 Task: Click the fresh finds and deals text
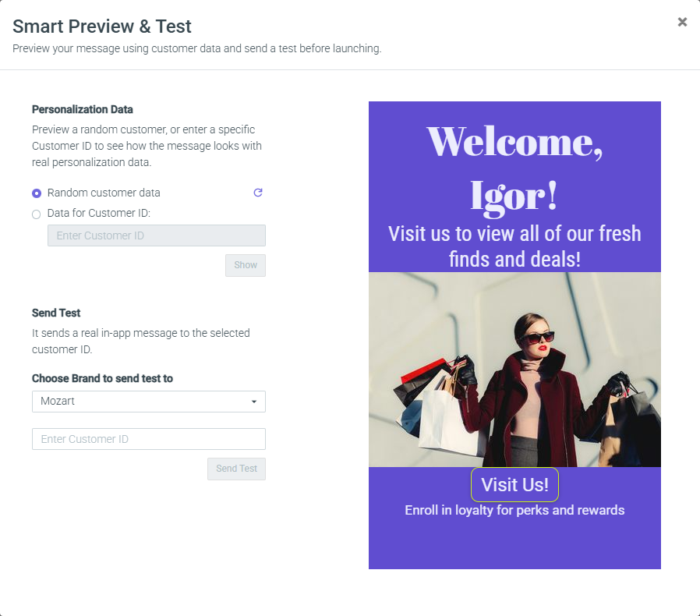(514, 246)
